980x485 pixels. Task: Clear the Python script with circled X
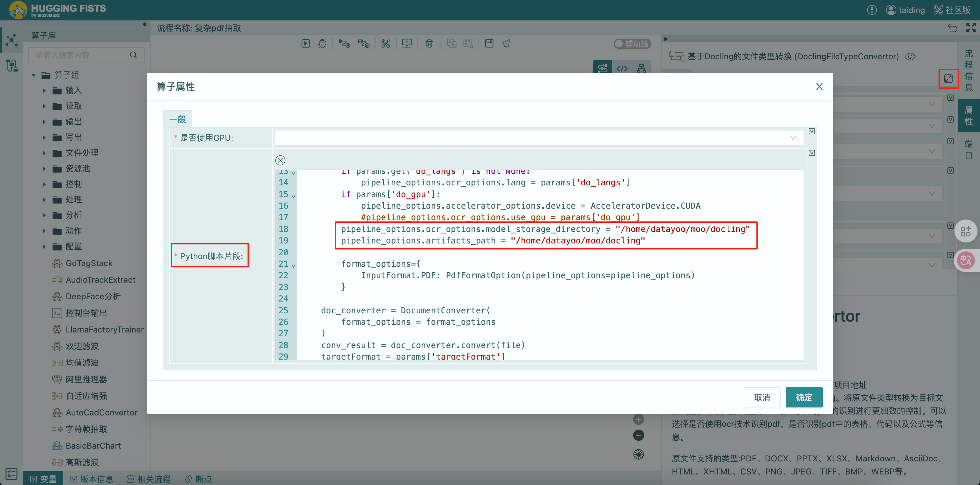280,160
